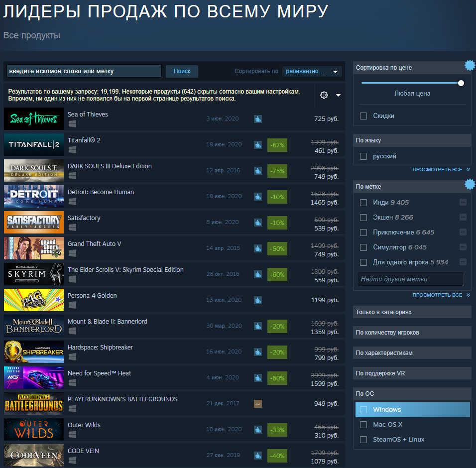Exclude the Приключение tag using minus icon

pos(463,232)
